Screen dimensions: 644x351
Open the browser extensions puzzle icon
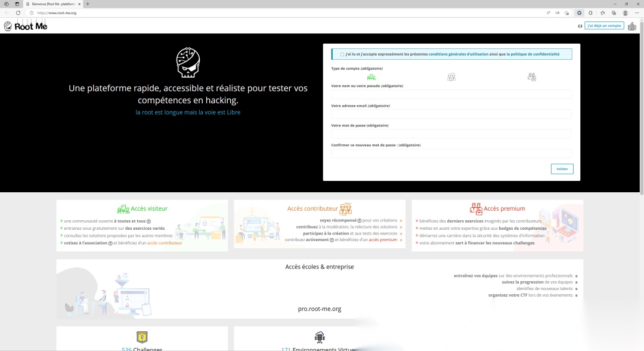coord(590,13)
